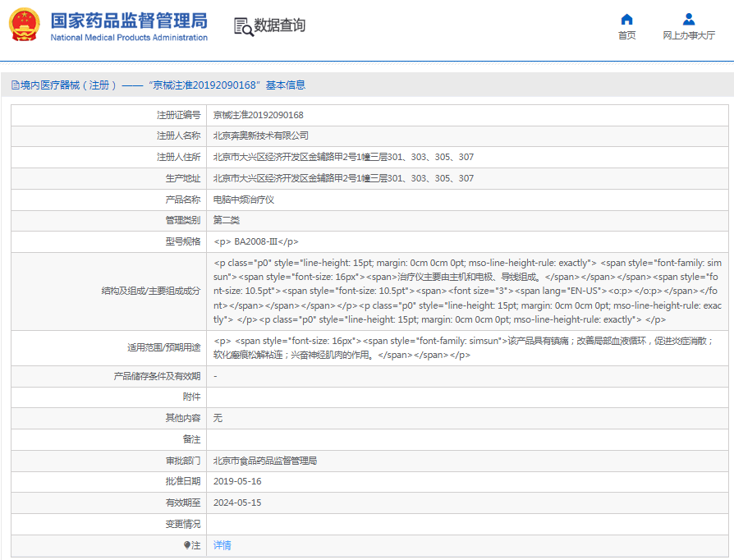Screen dimensions: 734x560
Task: Click National Medical Products Administration English subtitle
Action: [129, 38]
